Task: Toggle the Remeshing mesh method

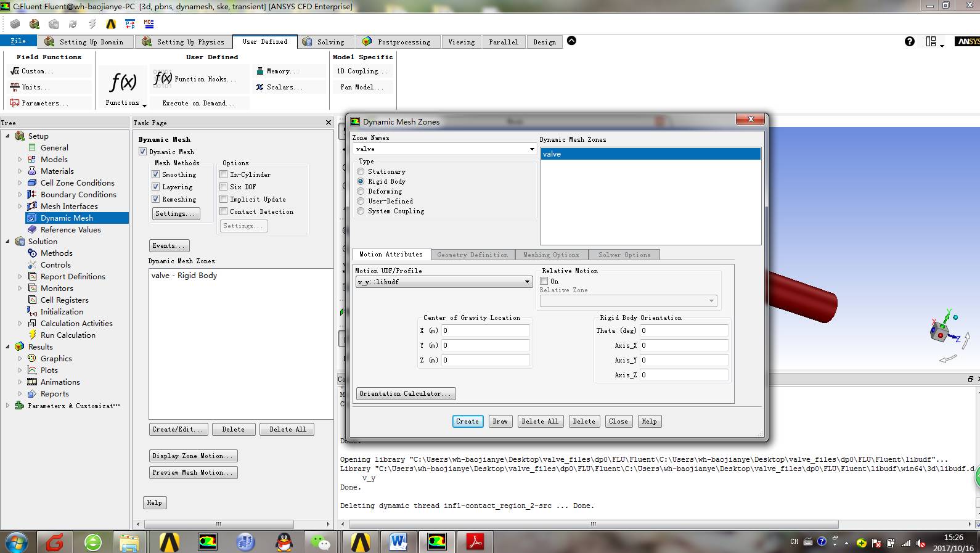Action: click(156, 199)
